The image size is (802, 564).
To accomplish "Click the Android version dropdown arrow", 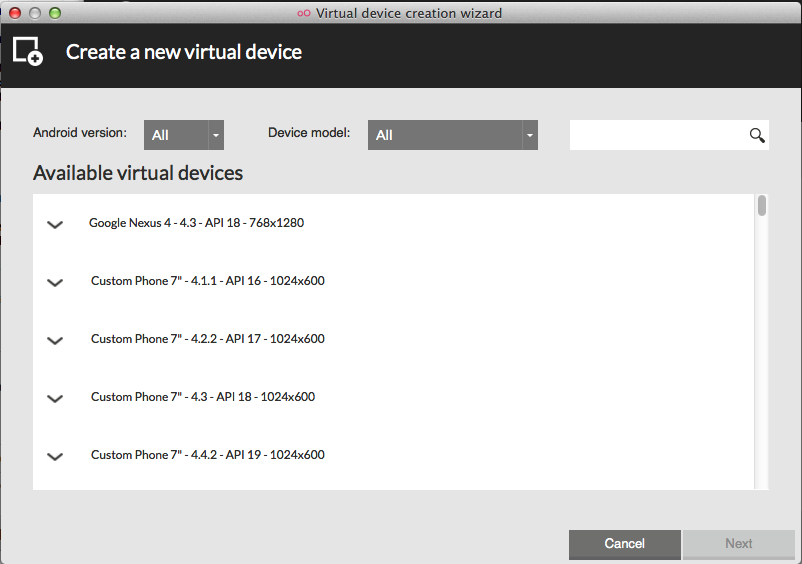I will [216, 135].
